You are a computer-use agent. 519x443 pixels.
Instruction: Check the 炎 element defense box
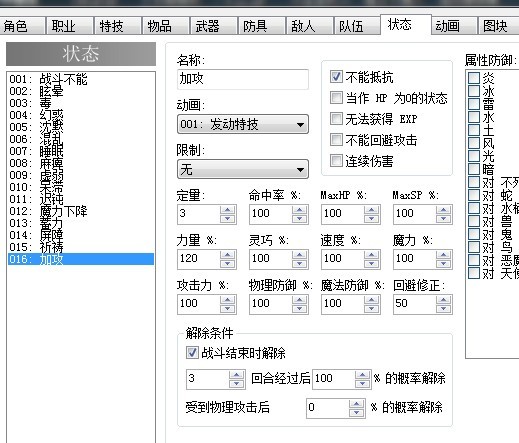[474, 78]
